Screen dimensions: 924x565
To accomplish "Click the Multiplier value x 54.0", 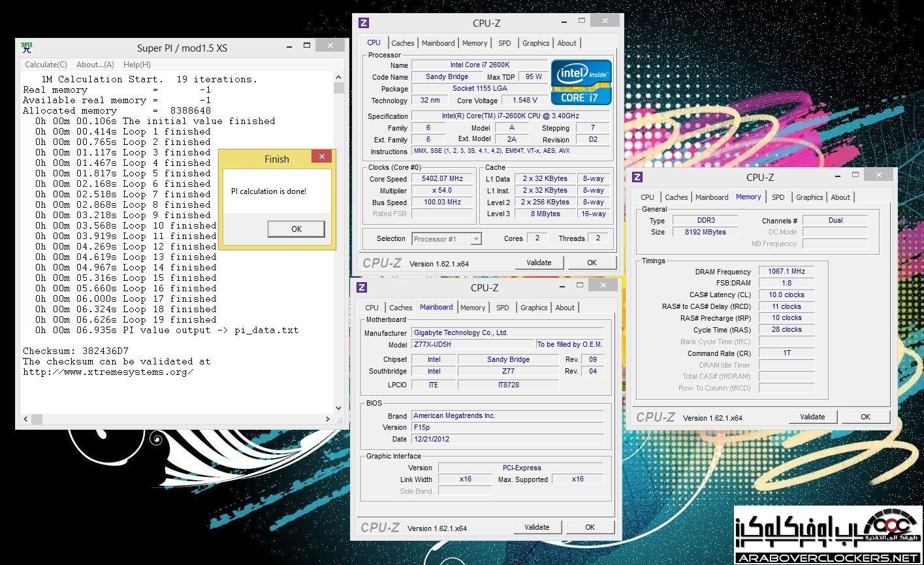I will point(443,191).
